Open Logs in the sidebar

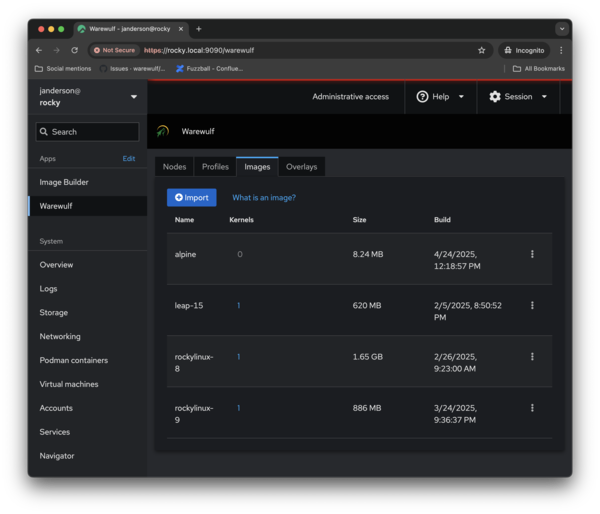(x=88, y=289)
